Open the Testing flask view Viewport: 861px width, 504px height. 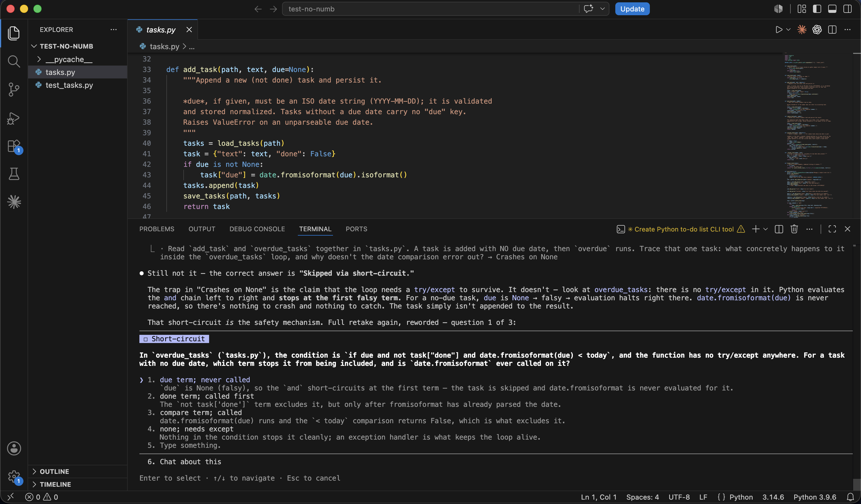(14, 174)
